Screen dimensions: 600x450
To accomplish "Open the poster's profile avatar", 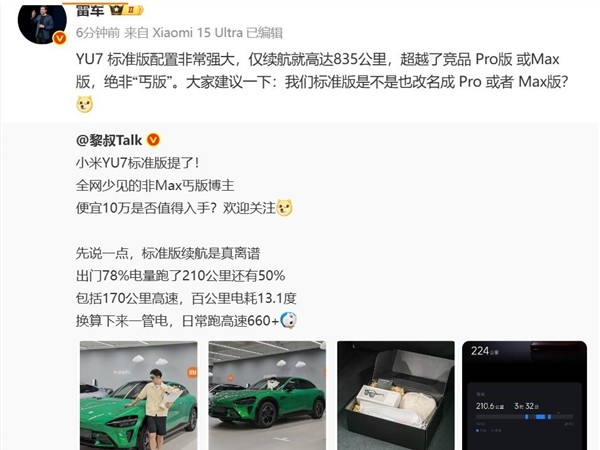I will [x=42, y=22].
